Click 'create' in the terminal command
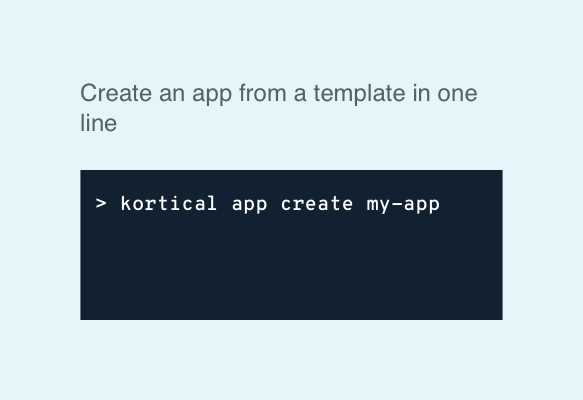The image size is (583, 400). click(x=317, y=204)
